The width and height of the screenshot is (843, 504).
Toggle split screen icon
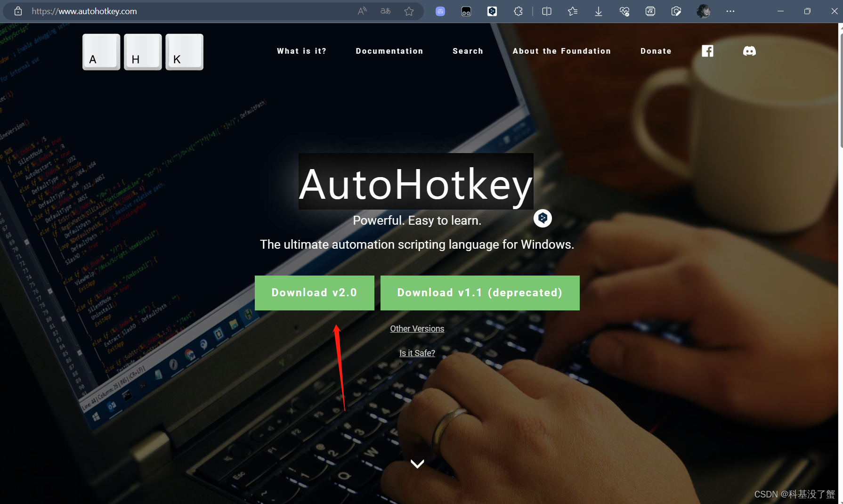click(x=547, y=11)
